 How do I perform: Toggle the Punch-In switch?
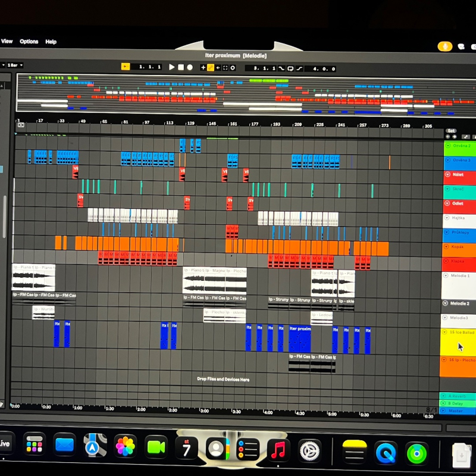coord(281,68)
